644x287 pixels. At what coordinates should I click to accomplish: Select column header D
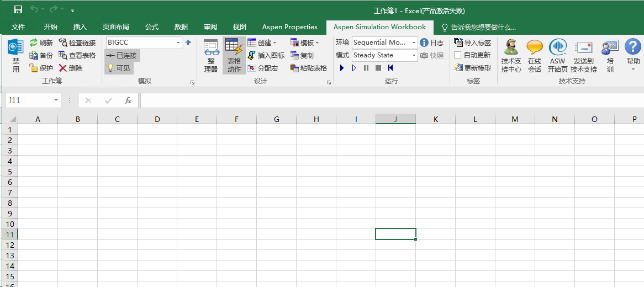click(157, 119)
